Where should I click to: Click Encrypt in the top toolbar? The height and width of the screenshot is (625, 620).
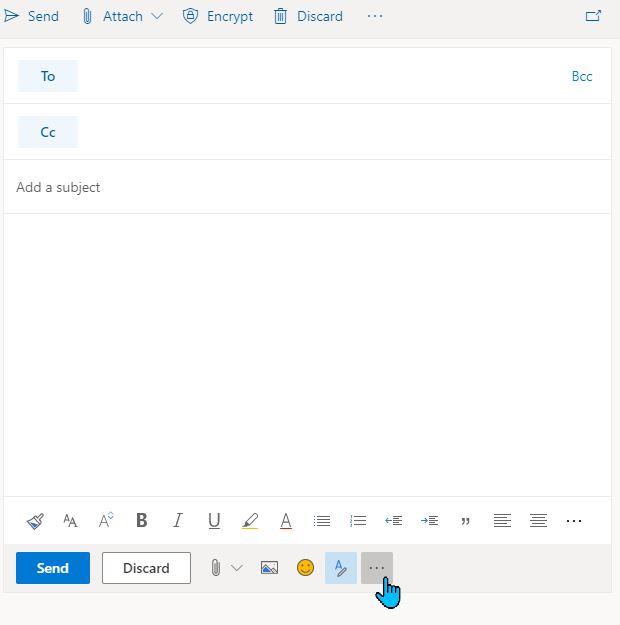[x=218, y=16]
